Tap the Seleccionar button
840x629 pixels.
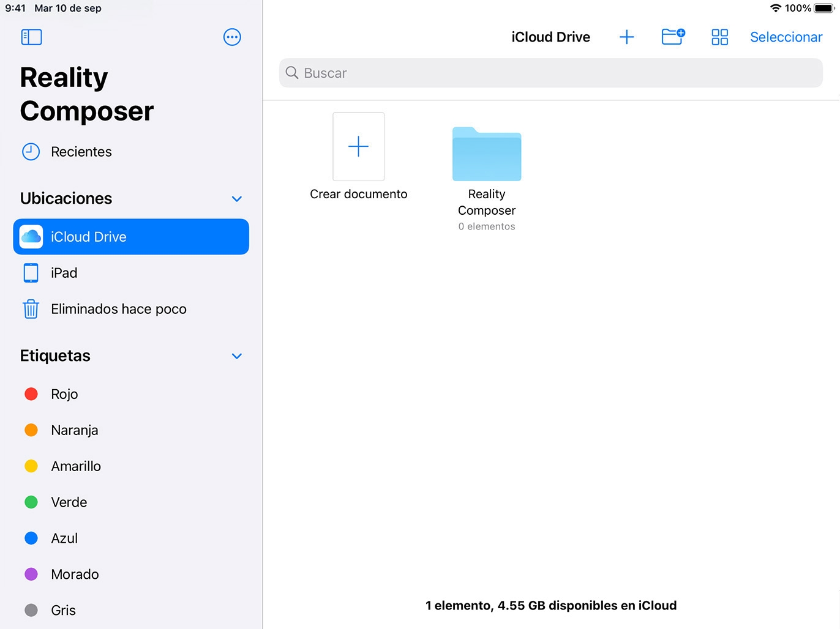click(786, 37)
